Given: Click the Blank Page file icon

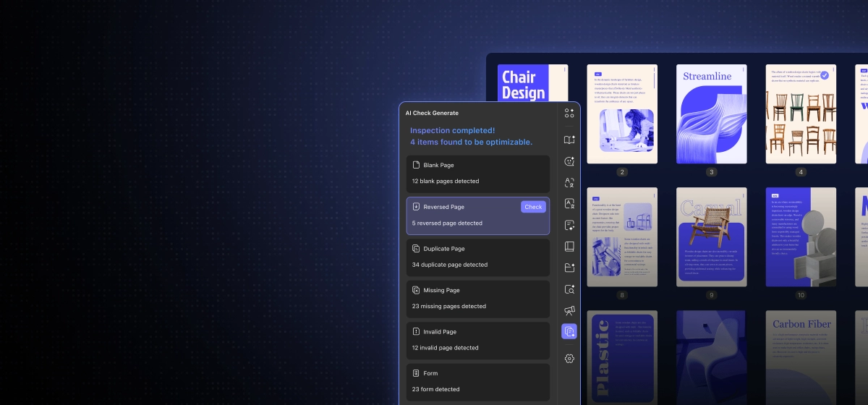Looking at the screenshot, I should (416, 165).
